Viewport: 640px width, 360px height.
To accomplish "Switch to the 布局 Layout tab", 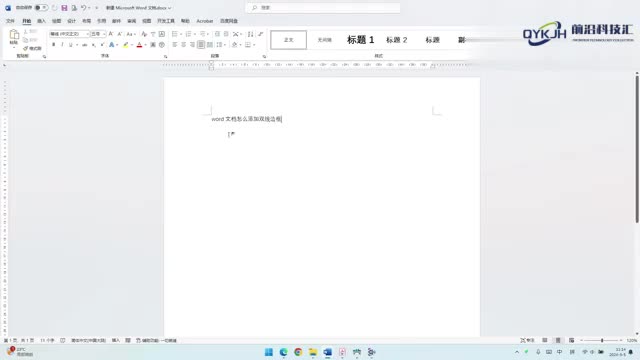I will pos(87,21).
